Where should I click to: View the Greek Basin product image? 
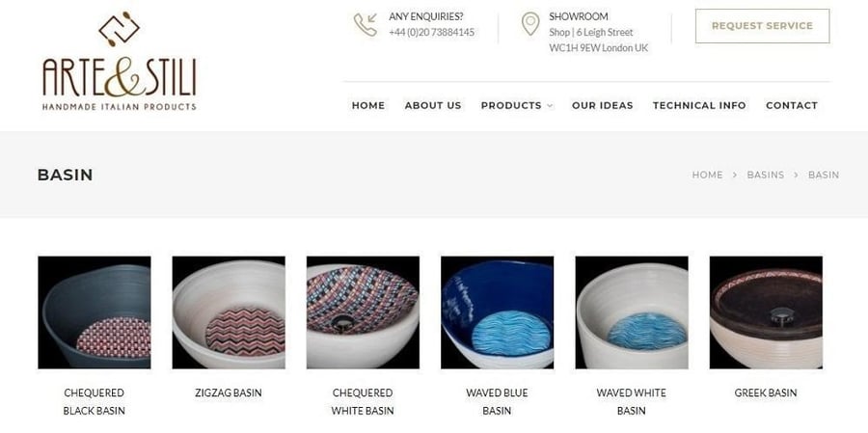point(766,312)
